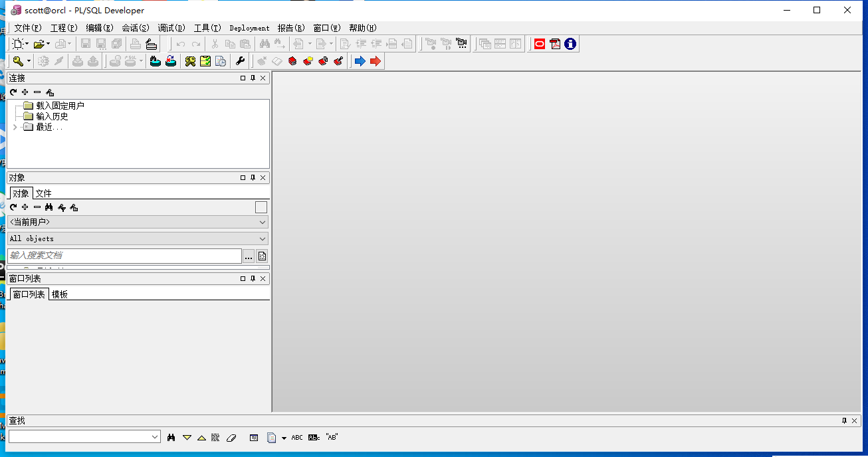Image resolution: width=868 pixels, height=457 pixels.
Task: Click the blue right arrow icon
Action: coord(360,62)
